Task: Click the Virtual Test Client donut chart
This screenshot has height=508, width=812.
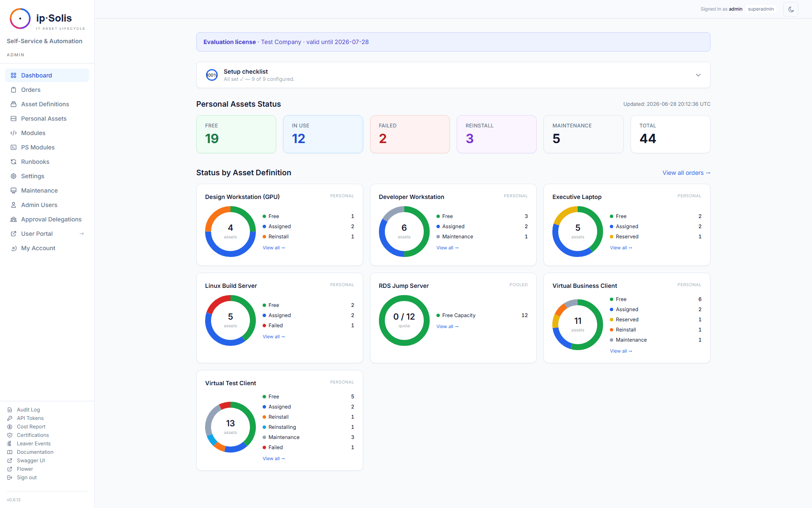Action: pyautogui.click(x=230, y=427)
